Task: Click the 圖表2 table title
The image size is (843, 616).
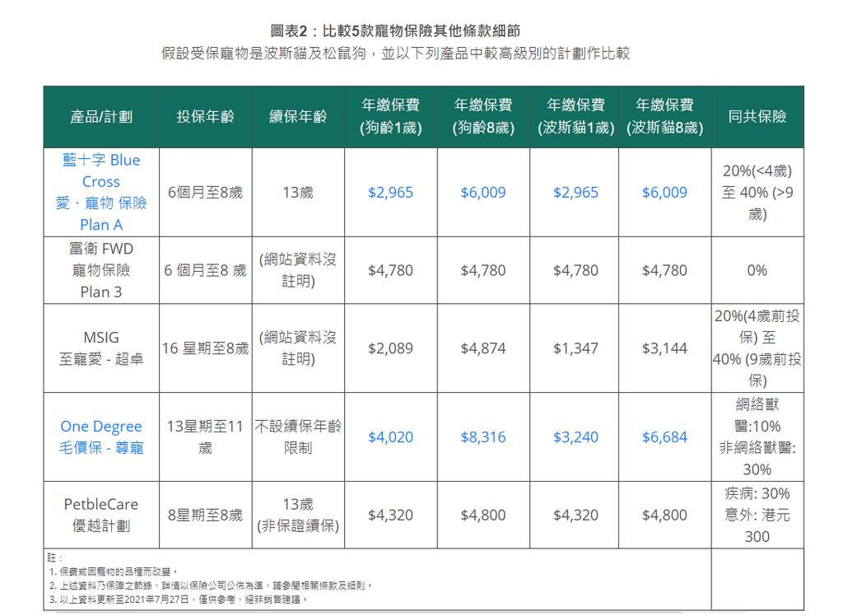Action: click(x=395, y=30)
